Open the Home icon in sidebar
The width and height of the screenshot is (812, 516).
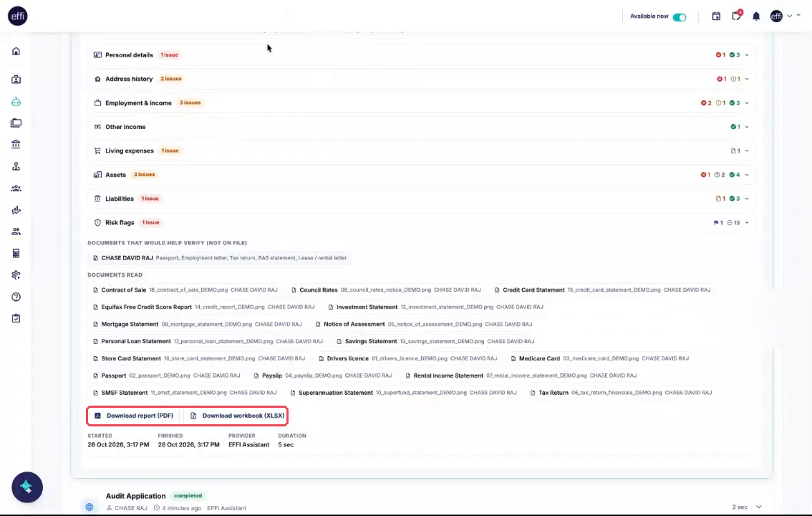pyautogui.click(x=16, y=52)
